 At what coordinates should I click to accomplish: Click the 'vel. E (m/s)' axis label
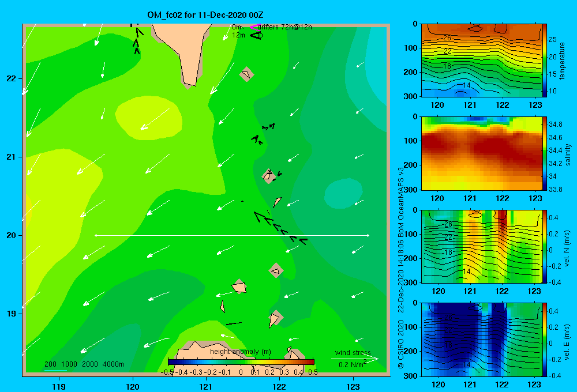[567, 341]
